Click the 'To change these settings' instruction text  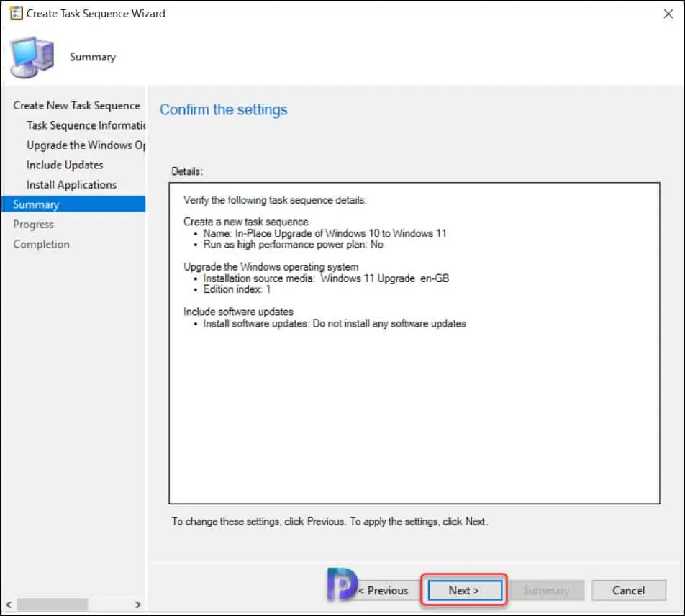[330, 522]
